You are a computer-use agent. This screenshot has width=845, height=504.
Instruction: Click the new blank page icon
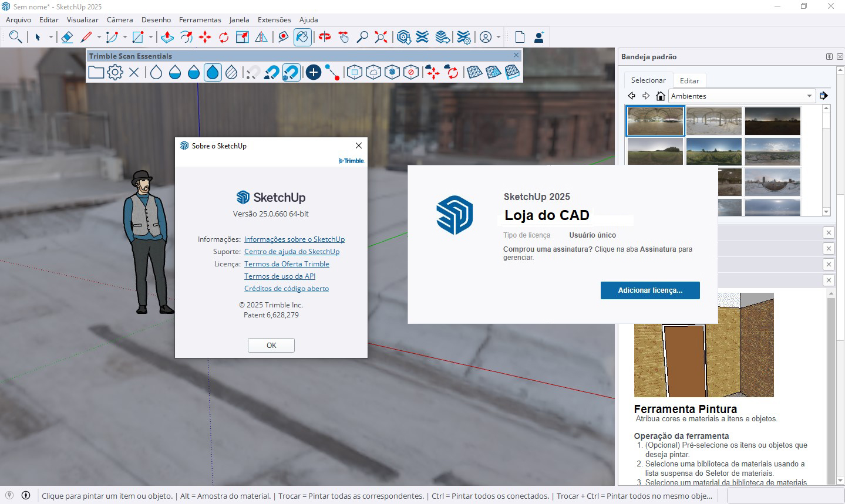[520, 37]
